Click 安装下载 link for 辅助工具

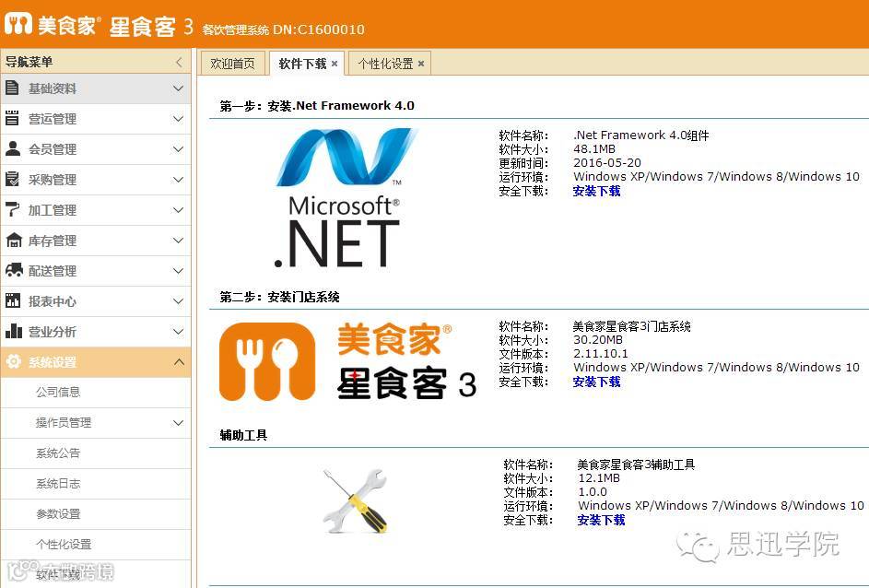click(x=601, y=520)
